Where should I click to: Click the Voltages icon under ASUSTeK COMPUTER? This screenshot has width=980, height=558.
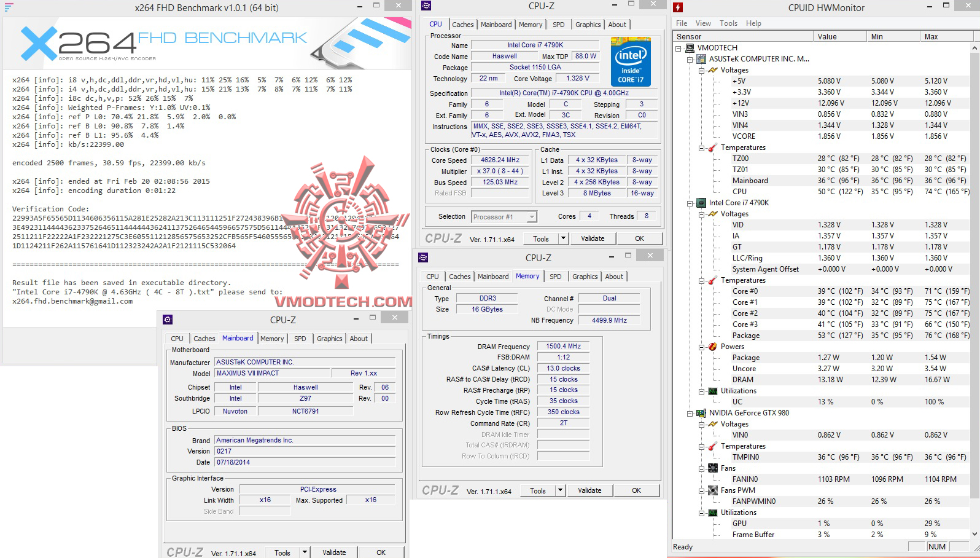point(712,70)
